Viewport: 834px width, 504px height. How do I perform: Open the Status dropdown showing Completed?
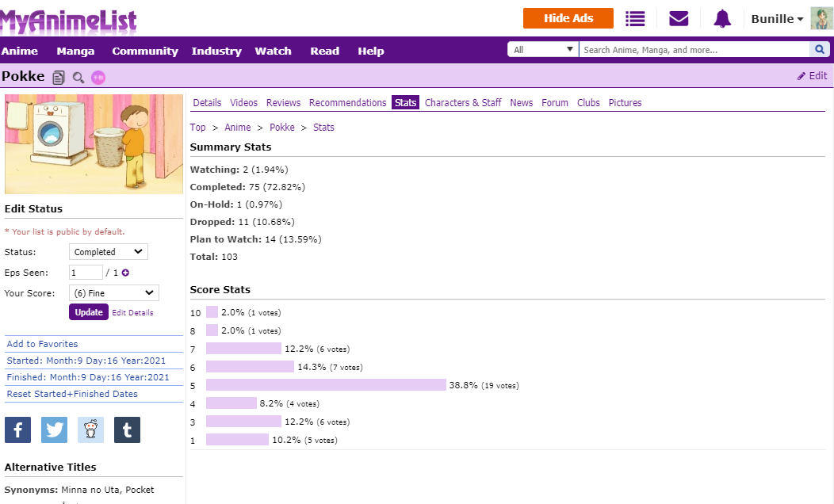109,252
